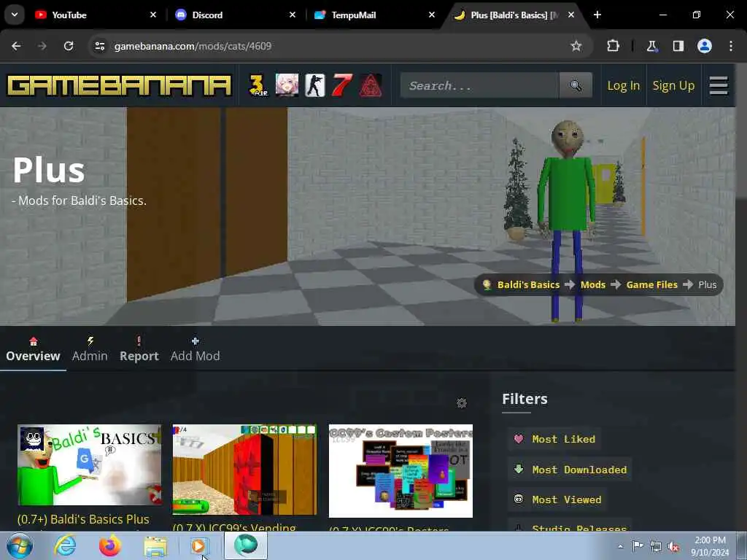Open Windows Media Player from taskbar
The height and width of the screenshot is (560, 747).
pyautogui.click(x=198, y=545)
